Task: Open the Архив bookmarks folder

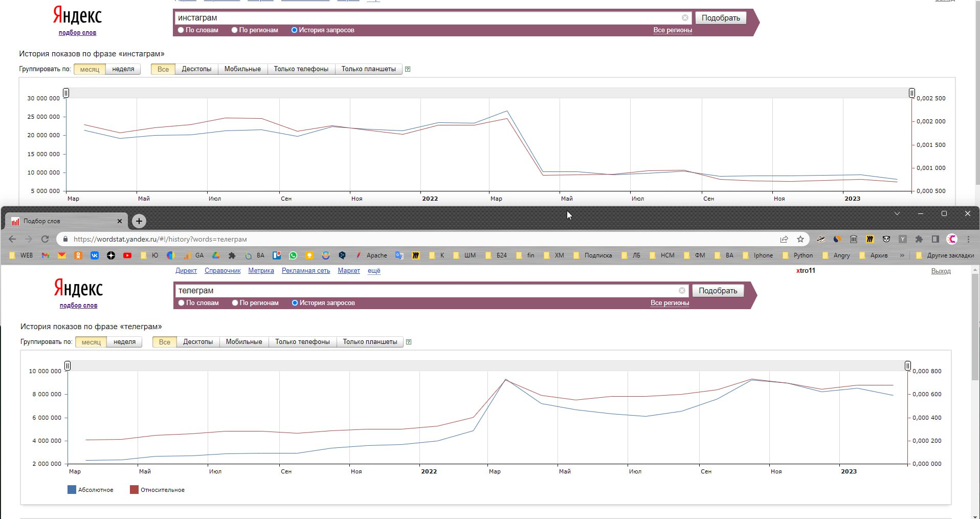Action: [x=874, y=255]
